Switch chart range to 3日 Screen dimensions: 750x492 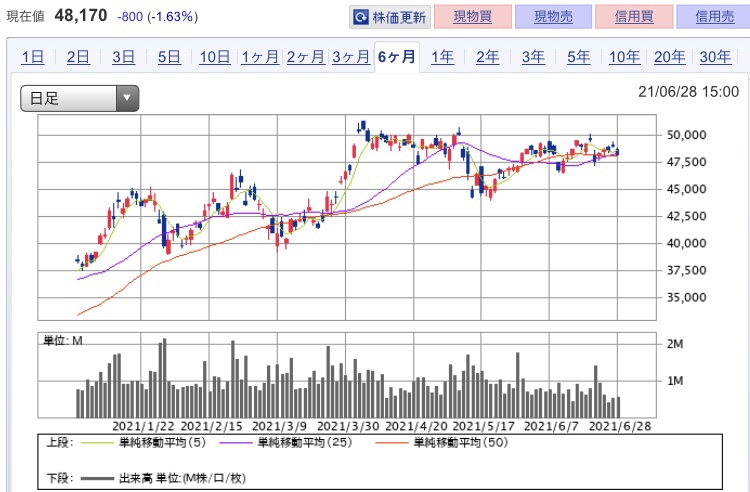point(124,57)
